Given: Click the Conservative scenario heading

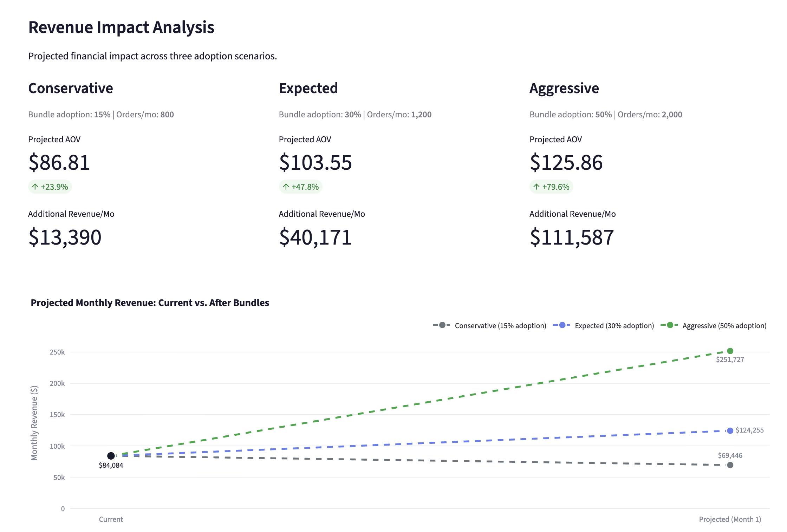Looking at the screenshot, I should click(x=71, y=88).
